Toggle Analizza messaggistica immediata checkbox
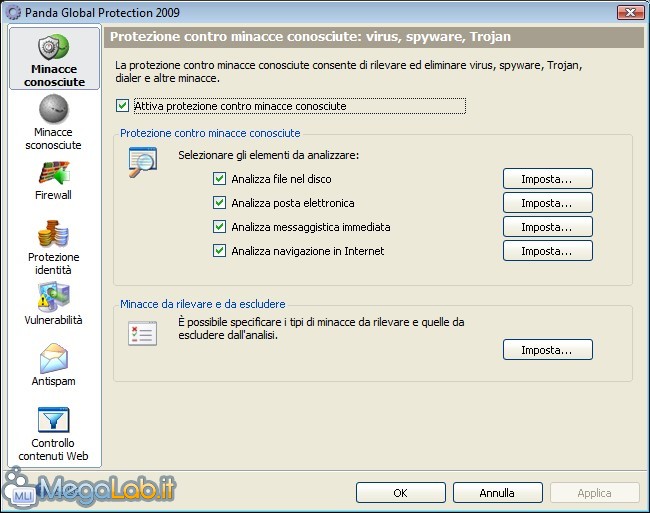The height and width of the screenshot is (513, 650). [219, 227]
